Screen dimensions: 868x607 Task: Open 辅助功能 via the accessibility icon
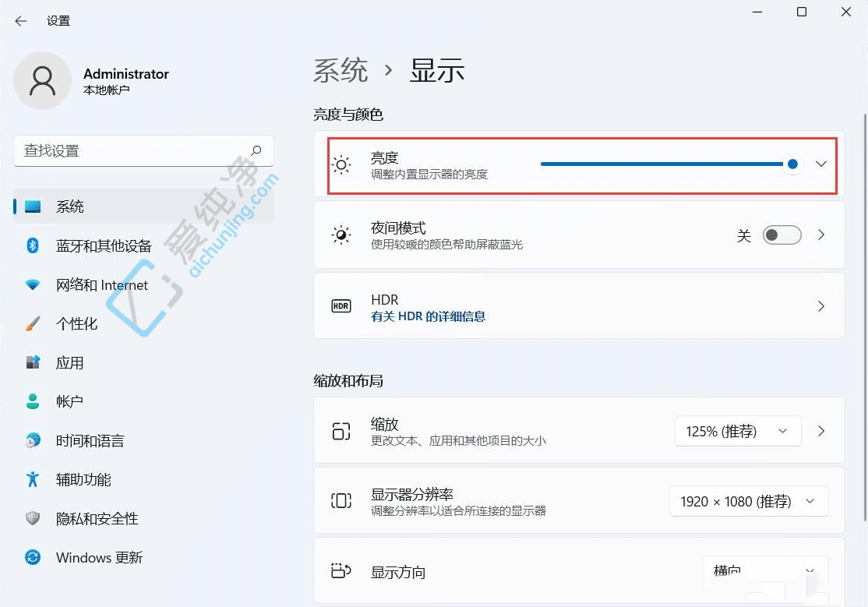point(31,479)
